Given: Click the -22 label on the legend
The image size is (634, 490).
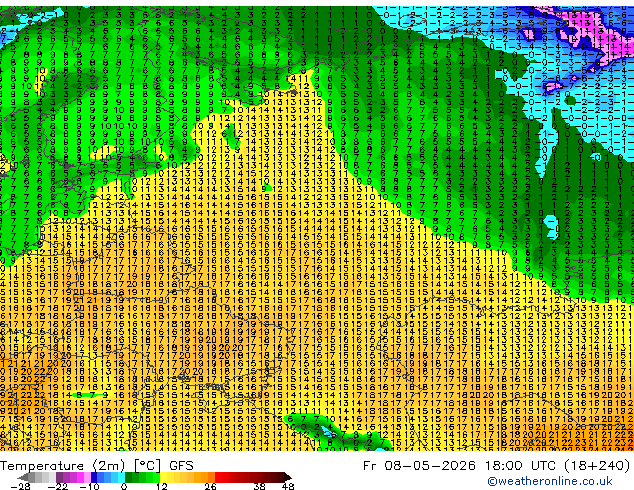Looking at the screenshot, I should click(58, 486).
